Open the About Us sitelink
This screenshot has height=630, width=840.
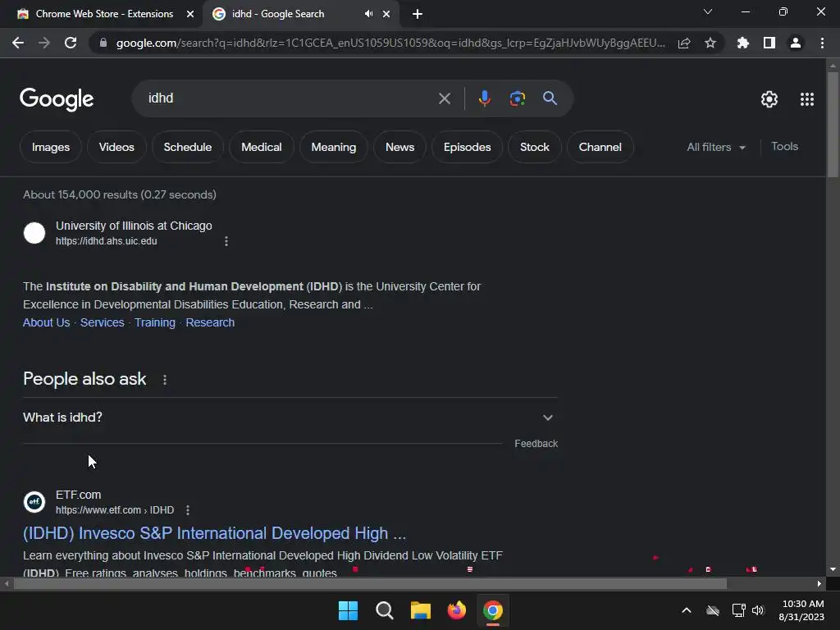coord(47,322)
